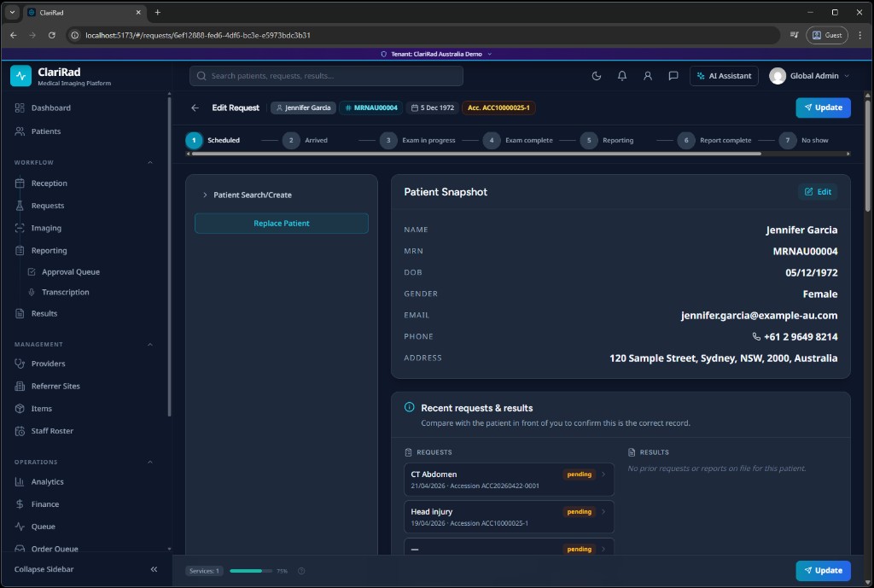Select Arrived status step

[x=306, y=141]
